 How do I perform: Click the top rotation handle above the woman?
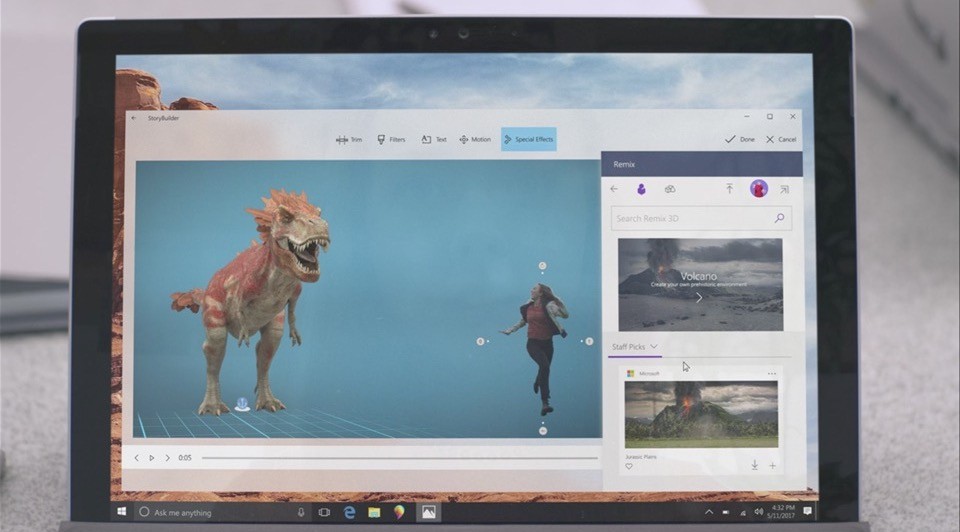click(x=542, y=266)
